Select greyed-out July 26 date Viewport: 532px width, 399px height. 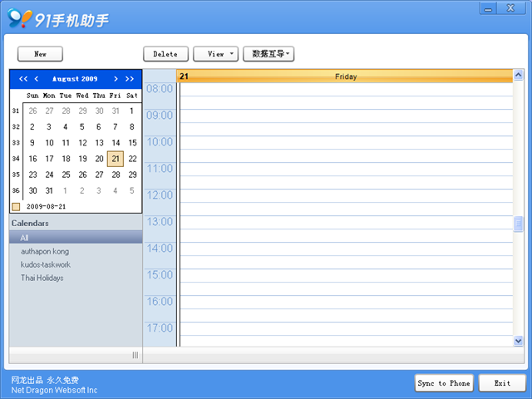[32, 111]
